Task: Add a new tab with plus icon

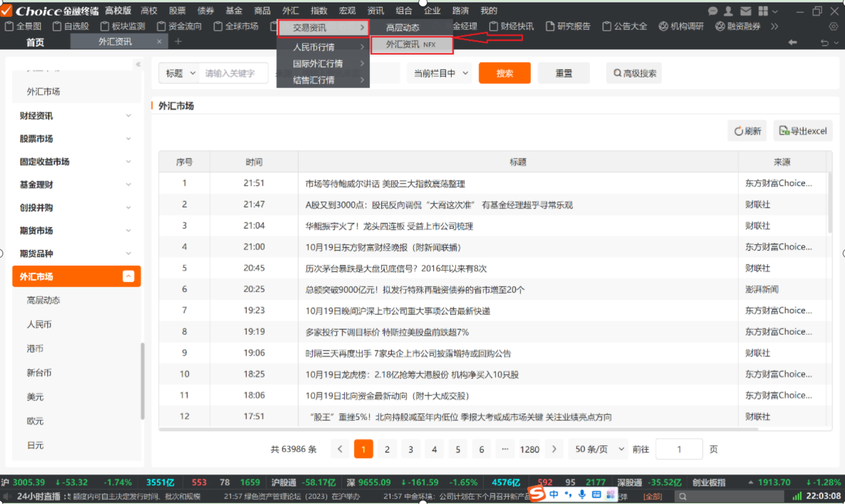Action: coord(178,42)
